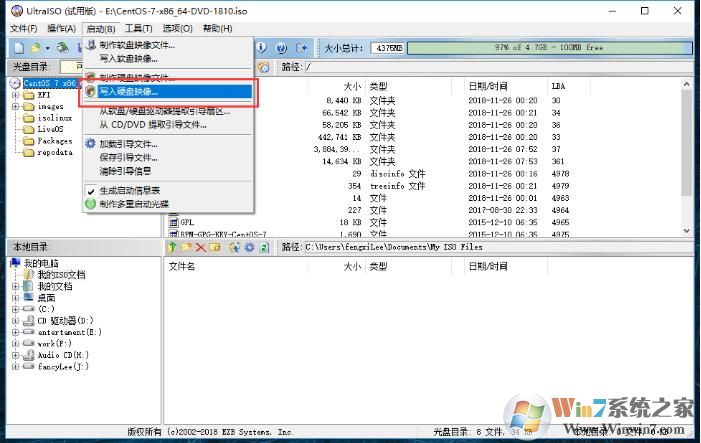Viewport: 701px width, 443px height.
Task: Click the disc capacity usage bar
Action: 533,48
